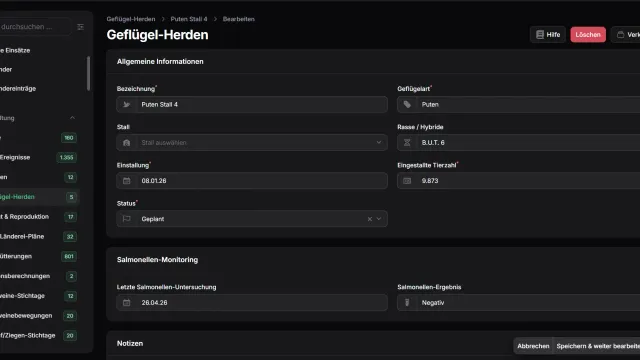Clear the Status selection with the X
Viewport: 640px width, 360px height.
369,219
